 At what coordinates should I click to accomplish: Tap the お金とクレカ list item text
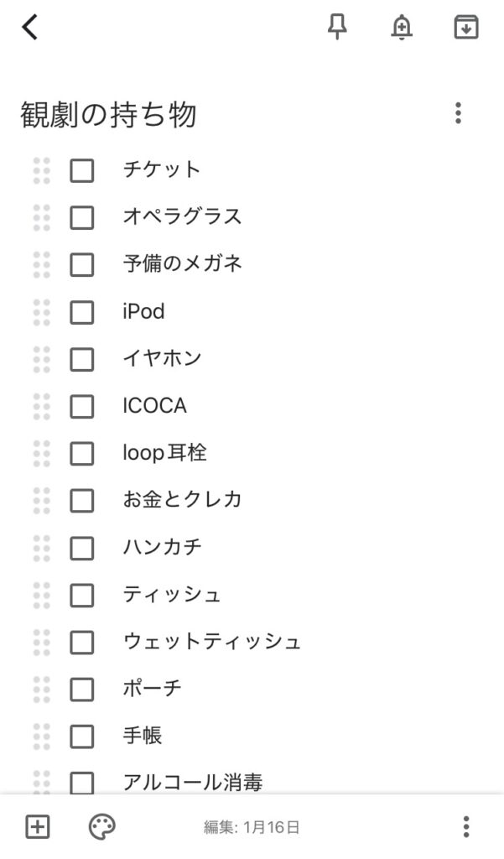point(182,501)
